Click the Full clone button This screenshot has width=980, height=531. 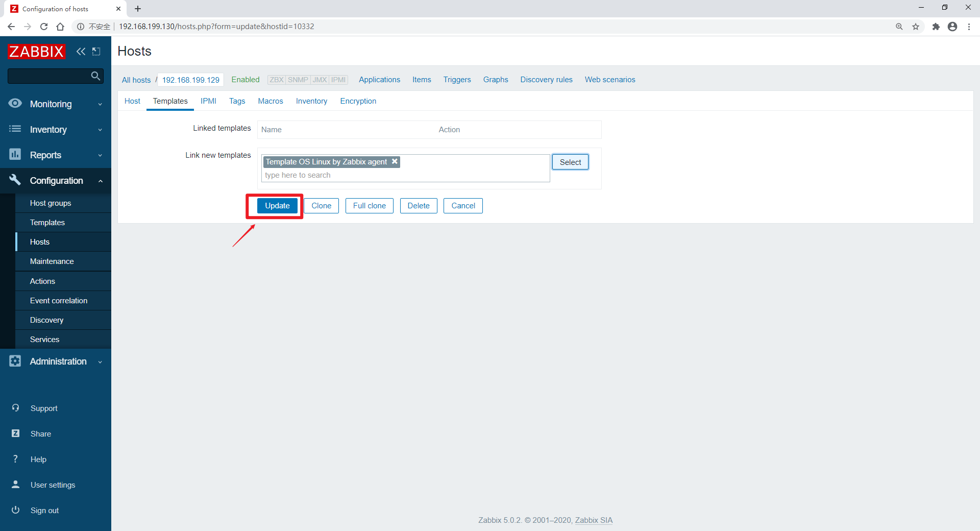[370, 206]
